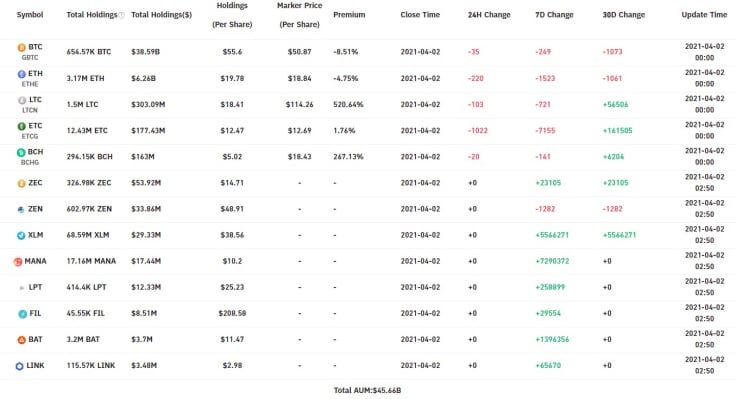Image resolution: width=736 pixels, height=399 pixels.
Task: Click the BAT token icon
Action: click(21, 340)
